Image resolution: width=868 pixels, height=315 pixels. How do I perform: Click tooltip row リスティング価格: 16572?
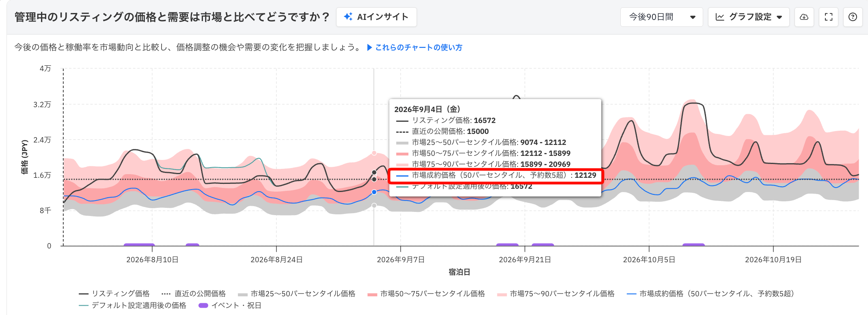point(446,121)
